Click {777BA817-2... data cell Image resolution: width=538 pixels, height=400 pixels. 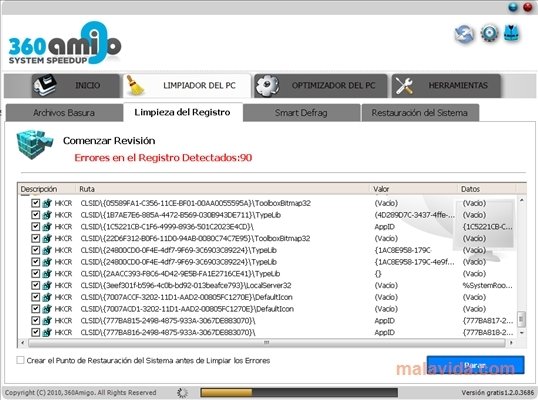coord(488,321)
